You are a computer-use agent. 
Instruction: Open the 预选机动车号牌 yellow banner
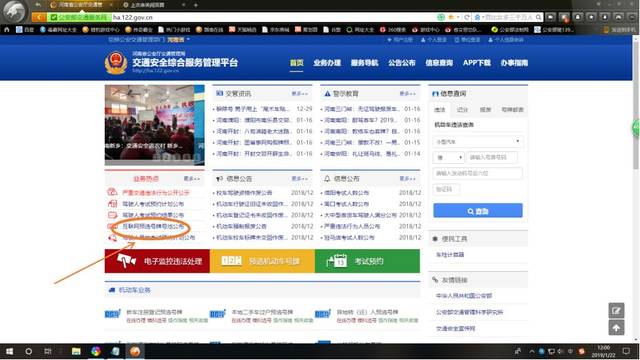click(x=262, y=261)
